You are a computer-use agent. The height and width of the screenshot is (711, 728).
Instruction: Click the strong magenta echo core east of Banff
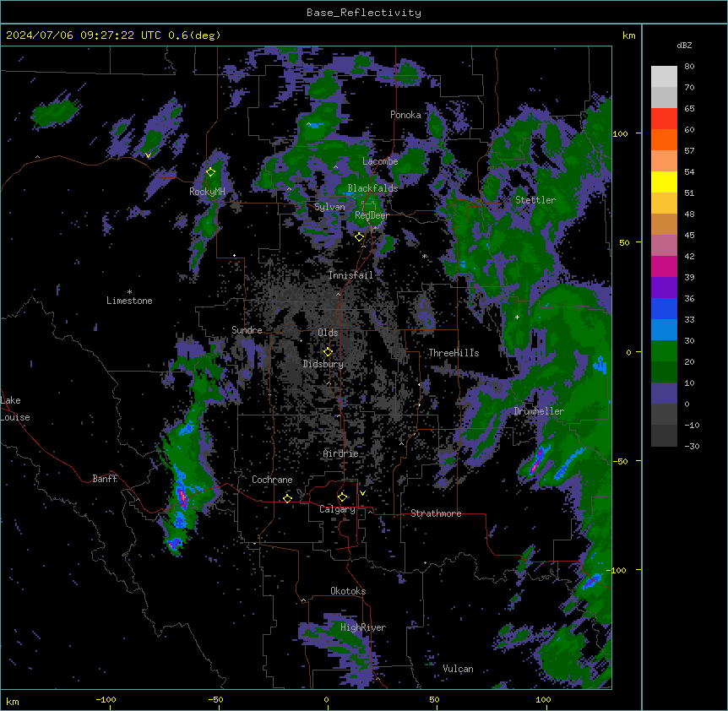182,497
